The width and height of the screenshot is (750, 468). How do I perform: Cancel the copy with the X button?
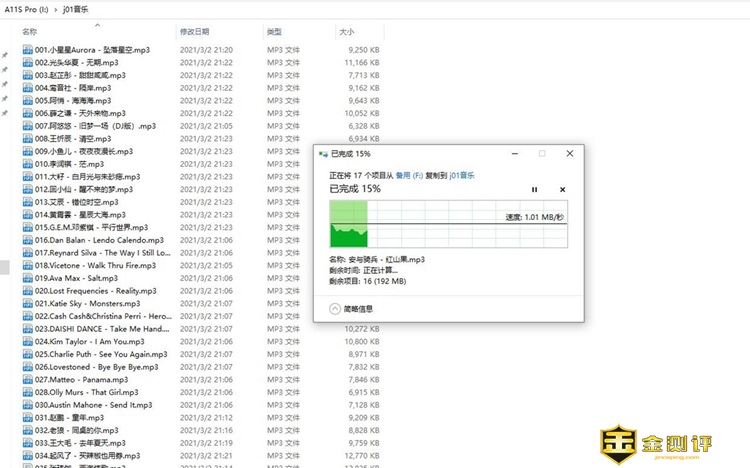point(562,190)
